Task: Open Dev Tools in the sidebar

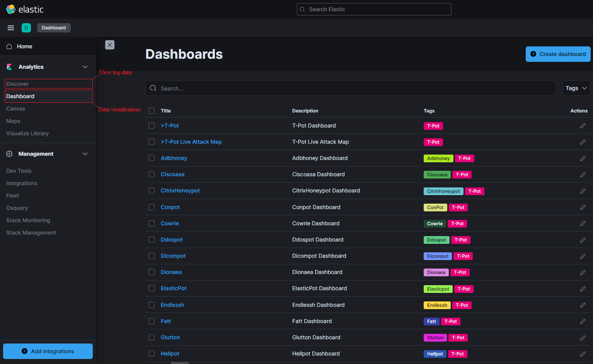Action: coord(19,171)
